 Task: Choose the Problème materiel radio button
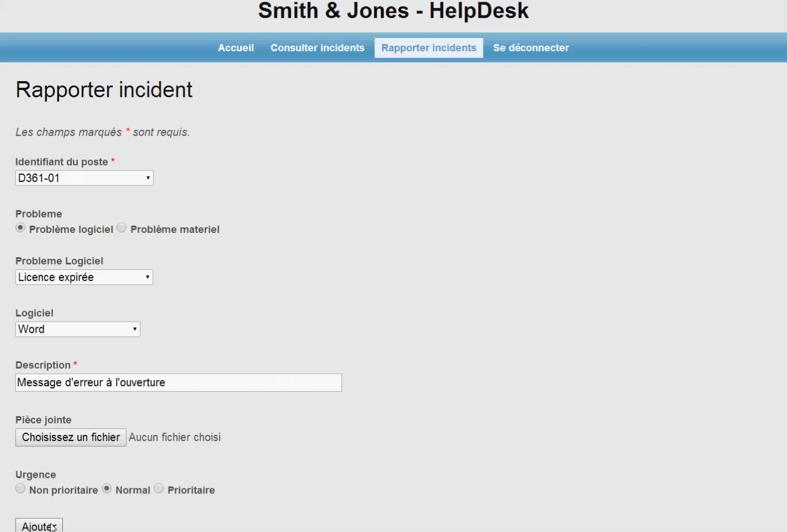pyautogui.click(x=122, y=228)
